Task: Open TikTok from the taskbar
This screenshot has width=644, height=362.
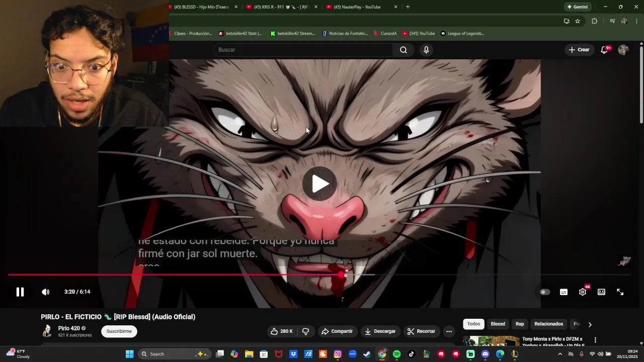Action: (412, 354)
